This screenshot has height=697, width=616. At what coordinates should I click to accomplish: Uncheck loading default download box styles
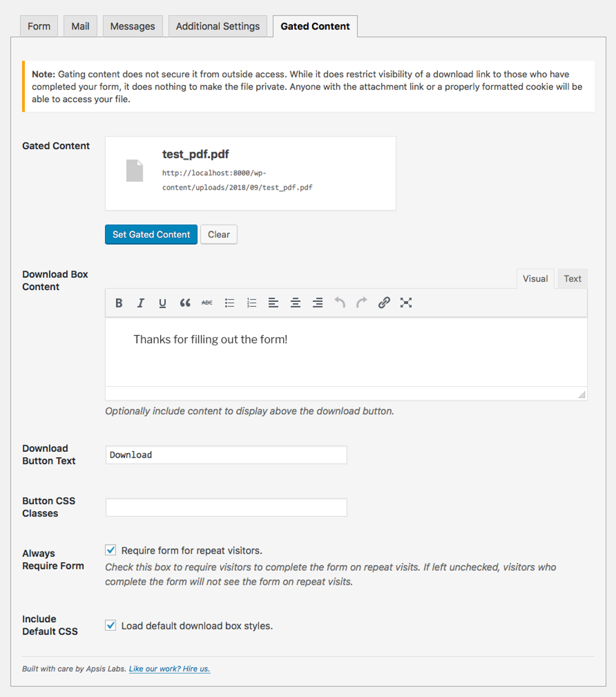pyautogui.click(x=111, y=626)
